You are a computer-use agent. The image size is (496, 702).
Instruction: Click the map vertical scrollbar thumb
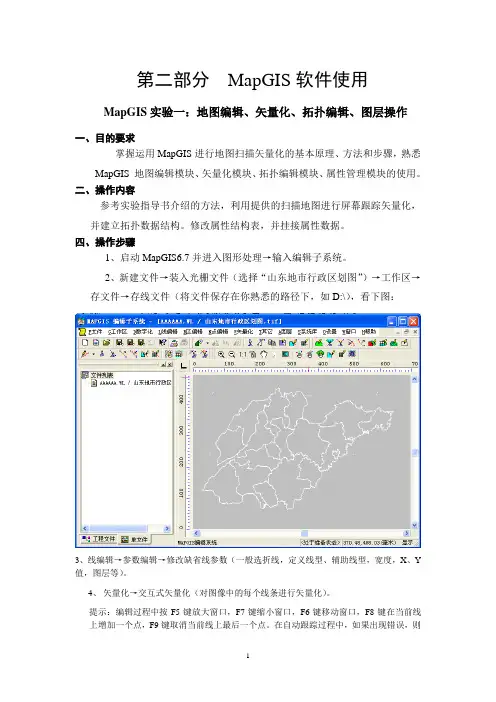415,453
